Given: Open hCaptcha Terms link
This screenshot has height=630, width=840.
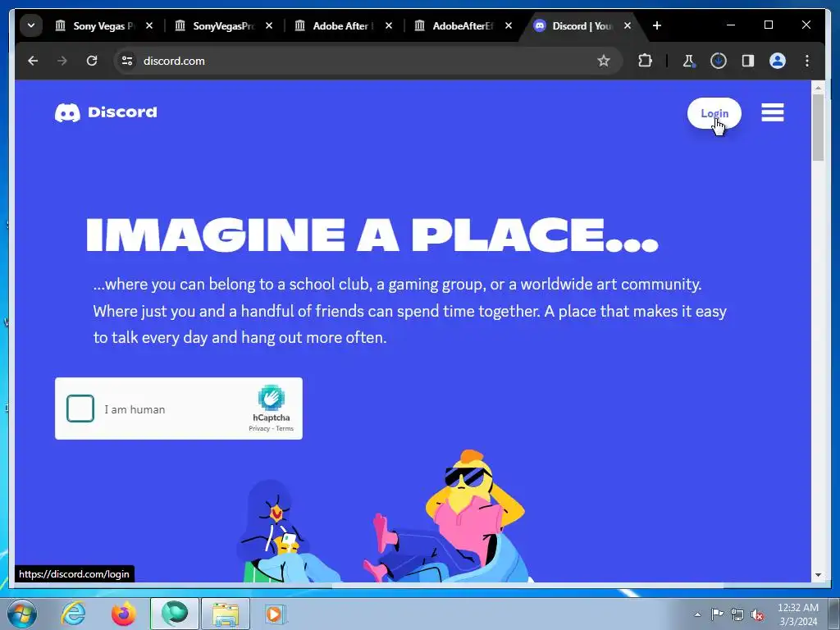Looking at the screenshot, I should pyautogui.click(x=285, y=428).
